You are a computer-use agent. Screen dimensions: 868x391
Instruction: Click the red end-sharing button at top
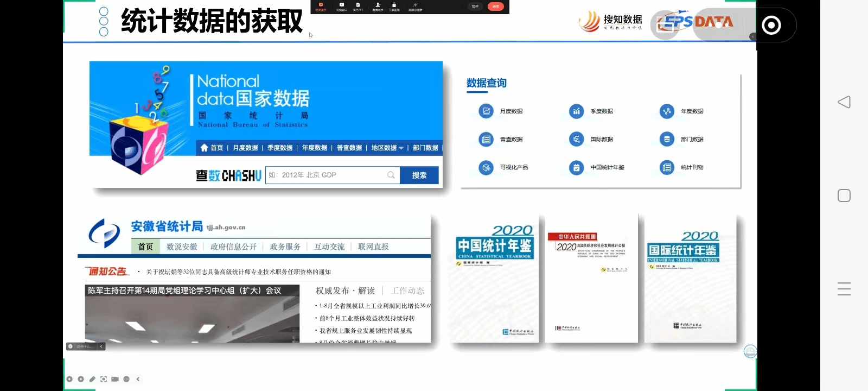(x=495, y=7)
